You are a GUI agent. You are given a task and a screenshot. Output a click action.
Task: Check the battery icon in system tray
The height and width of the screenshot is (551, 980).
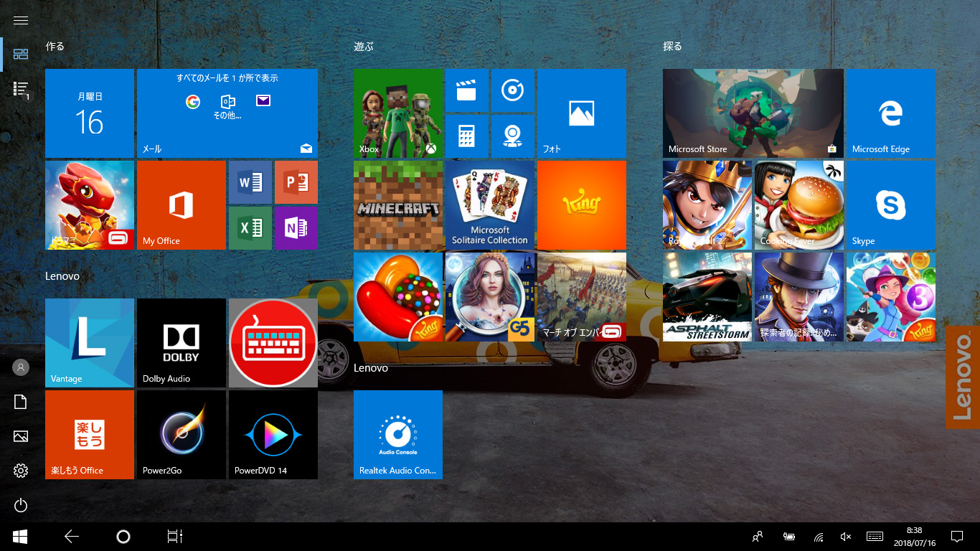(x=789, y=537)
